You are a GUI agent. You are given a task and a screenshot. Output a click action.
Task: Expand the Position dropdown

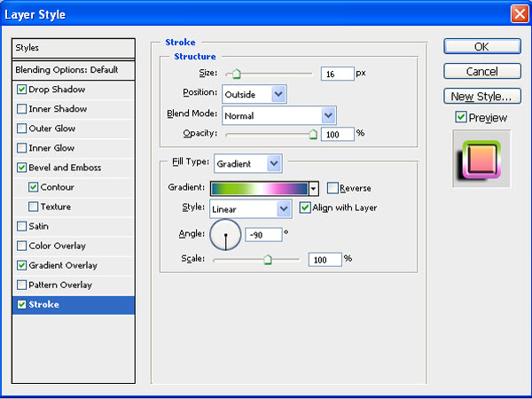[278, 93]
